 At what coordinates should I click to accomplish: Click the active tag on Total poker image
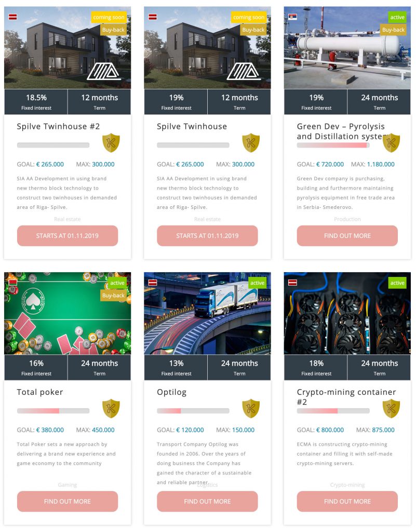pyautogui.click(x=117, y=283)
